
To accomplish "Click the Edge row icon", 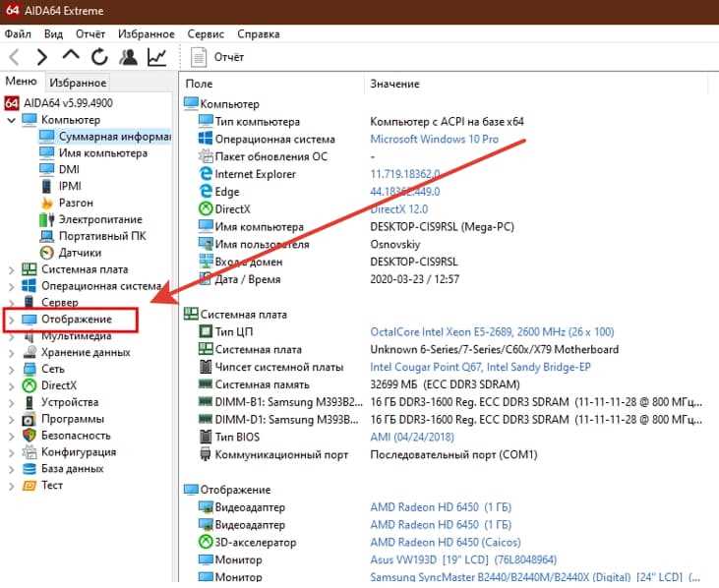I will tap(206, 191).
